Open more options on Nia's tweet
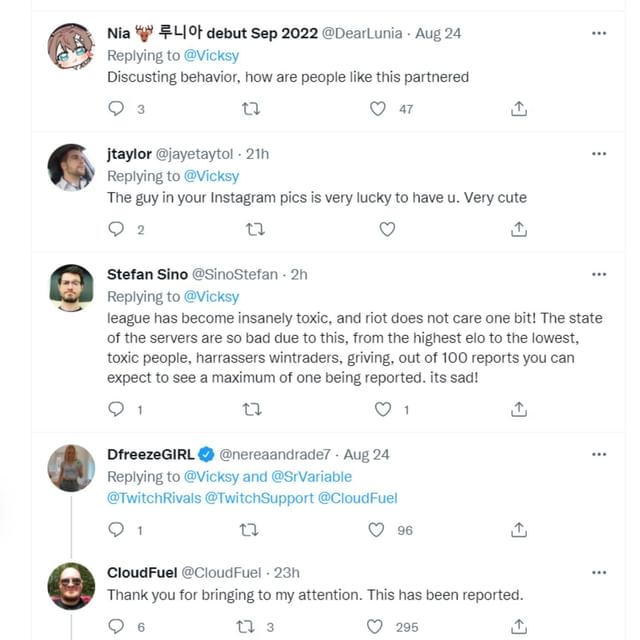Image resolution: width=640 pixels, height=640 pixels. tap(599, 33)
